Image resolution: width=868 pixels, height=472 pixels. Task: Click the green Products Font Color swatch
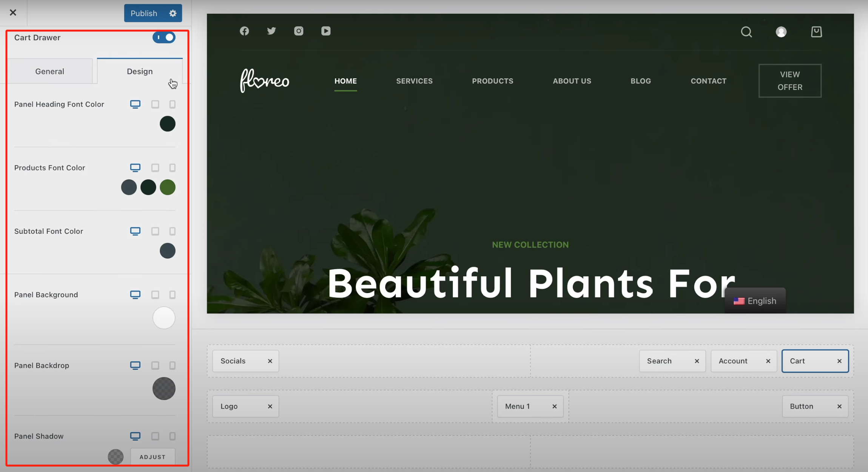[x=168, y=187]
